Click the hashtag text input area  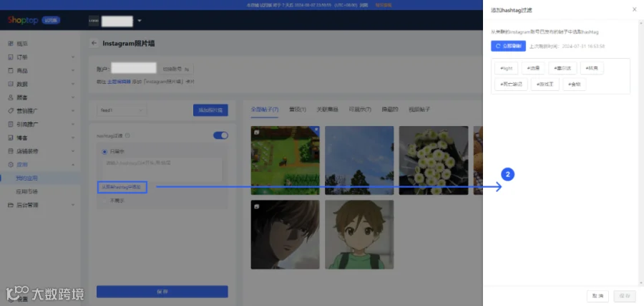coord(162,169)
